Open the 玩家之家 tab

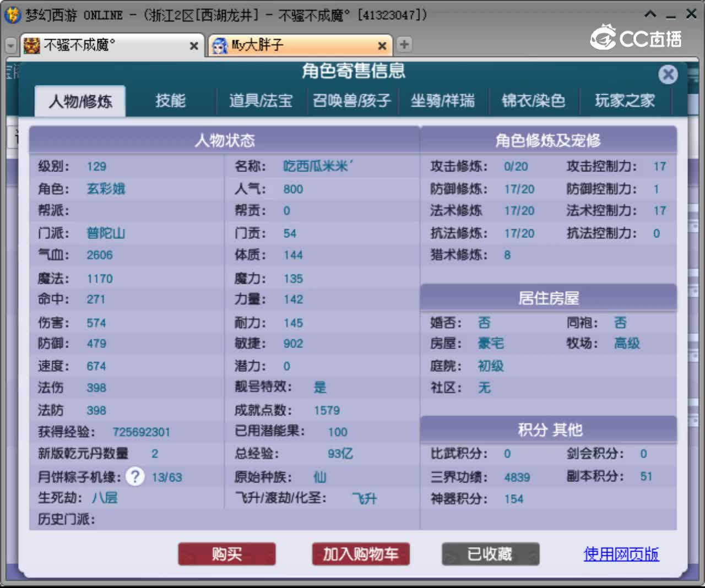625,101
